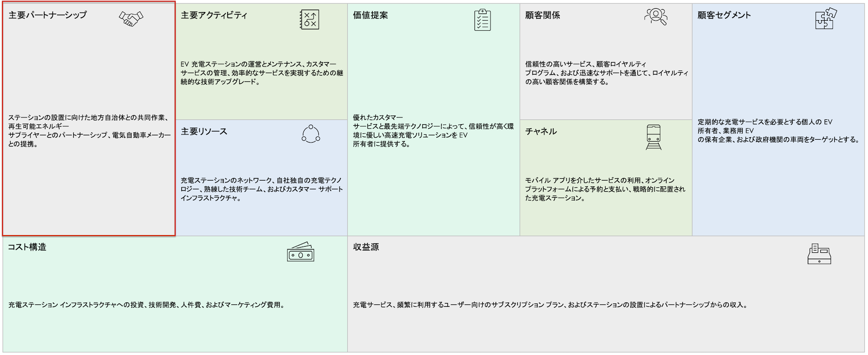Click the handshake icon in 主要パートナーシップ
868x355 pixels.
tap(131, 19)
